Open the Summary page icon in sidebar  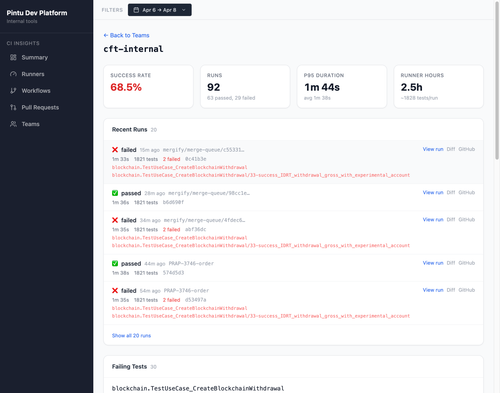click(x=13, y=58)
